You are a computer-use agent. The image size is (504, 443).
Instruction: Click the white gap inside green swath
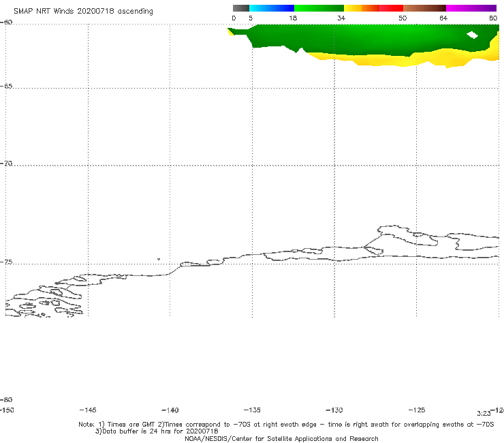pos(472,35)
